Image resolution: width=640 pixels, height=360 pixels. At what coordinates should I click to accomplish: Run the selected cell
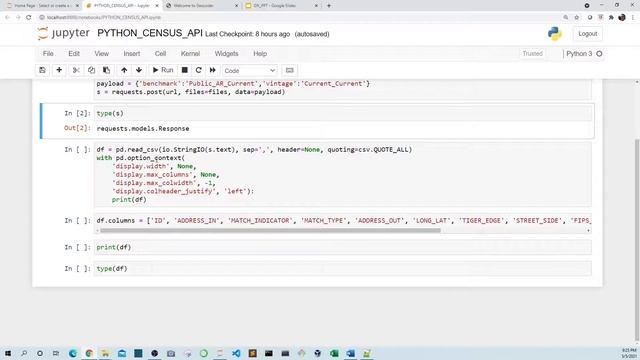pos(163,70)
